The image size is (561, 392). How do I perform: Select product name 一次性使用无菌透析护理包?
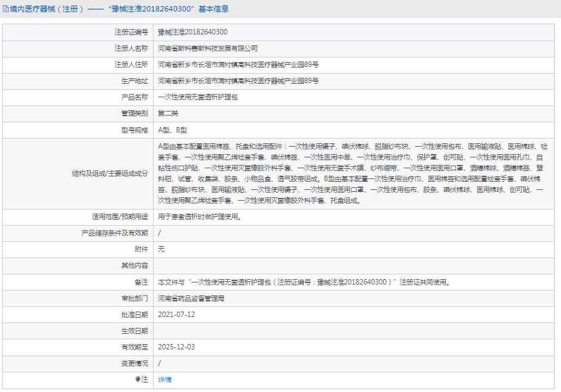(x=198, y=97)
